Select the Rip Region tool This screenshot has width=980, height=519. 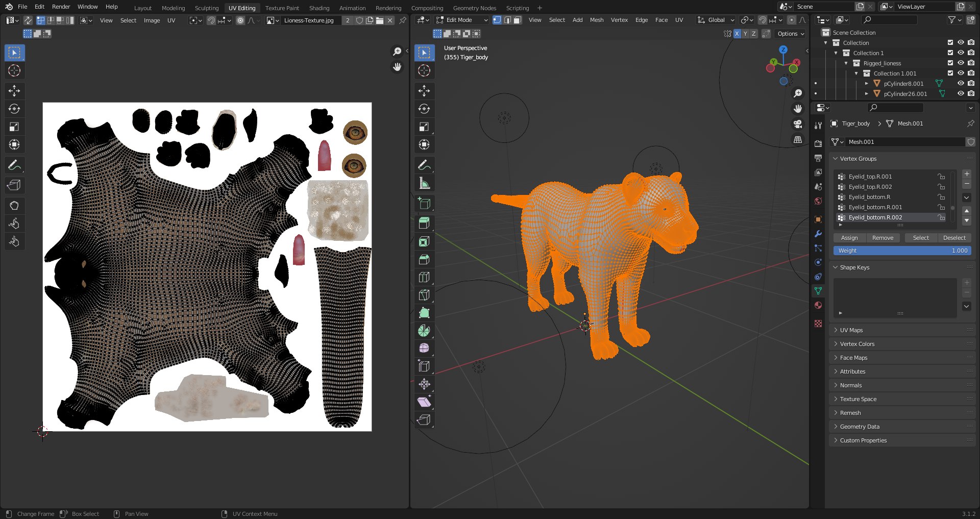point(424,420)
